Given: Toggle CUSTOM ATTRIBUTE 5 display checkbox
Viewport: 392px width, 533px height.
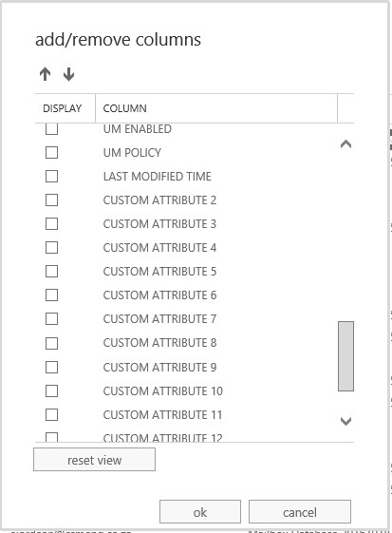Looking at the screenshot, I should point(51,272).
